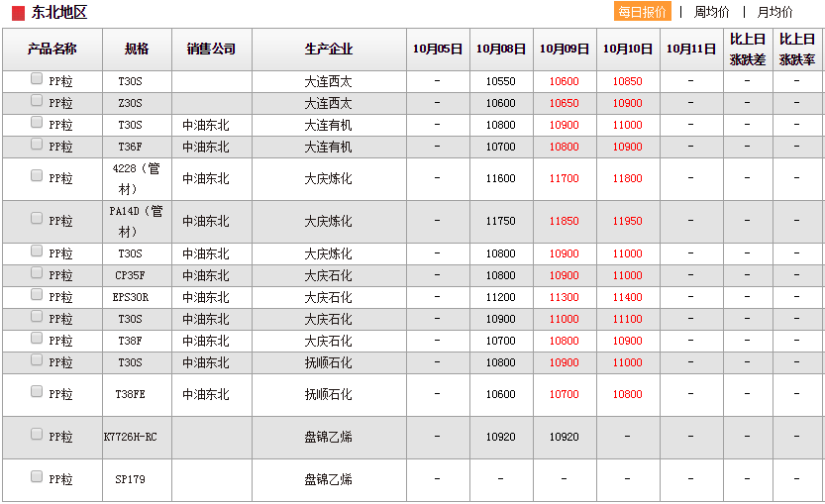The height and width of the screenshot is (504, 825).
Task: Click 大连有机 in the T36F row
Action: [x=329, y=147]
